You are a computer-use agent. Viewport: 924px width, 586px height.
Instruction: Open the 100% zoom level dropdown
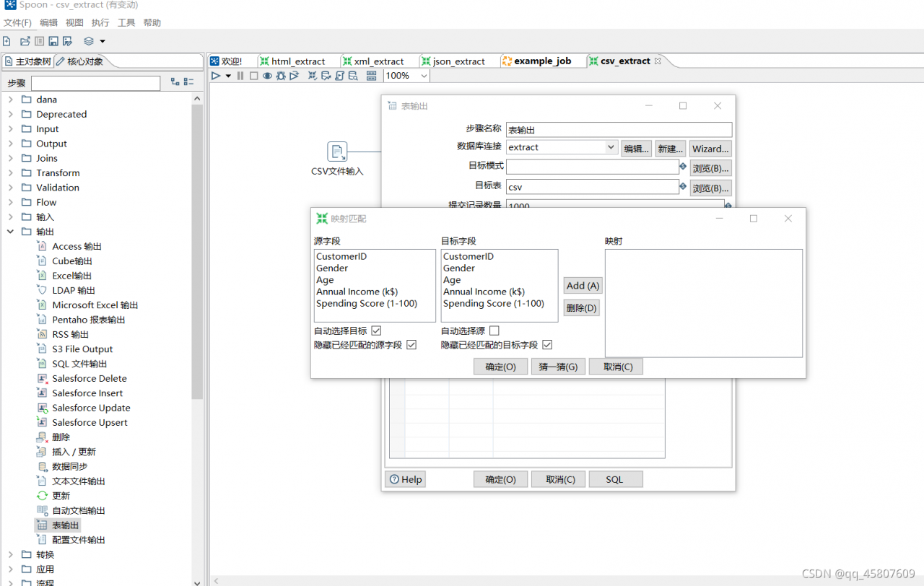pyautogui.click(x=423, y=76)
